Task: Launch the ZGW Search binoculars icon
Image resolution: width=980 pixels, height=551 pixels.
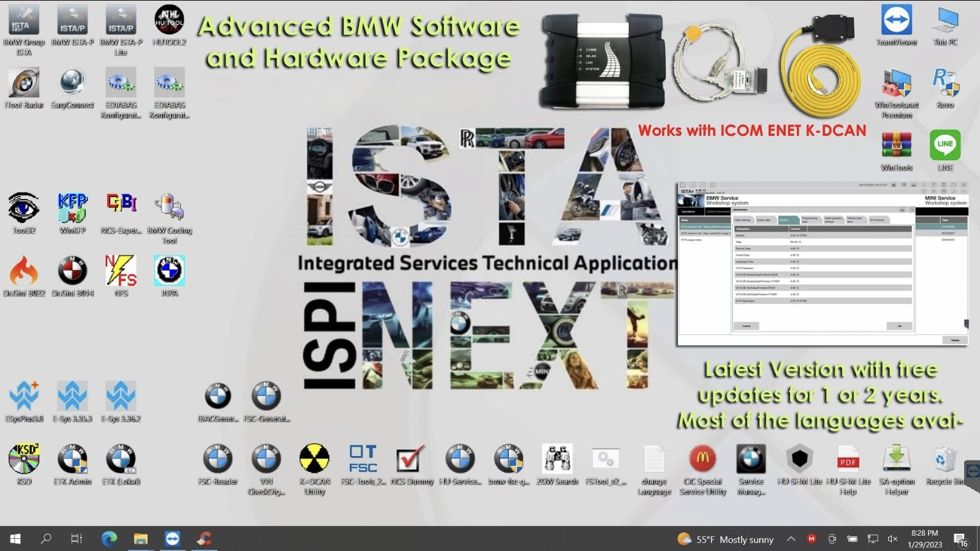Action: (x=557, y=459)
